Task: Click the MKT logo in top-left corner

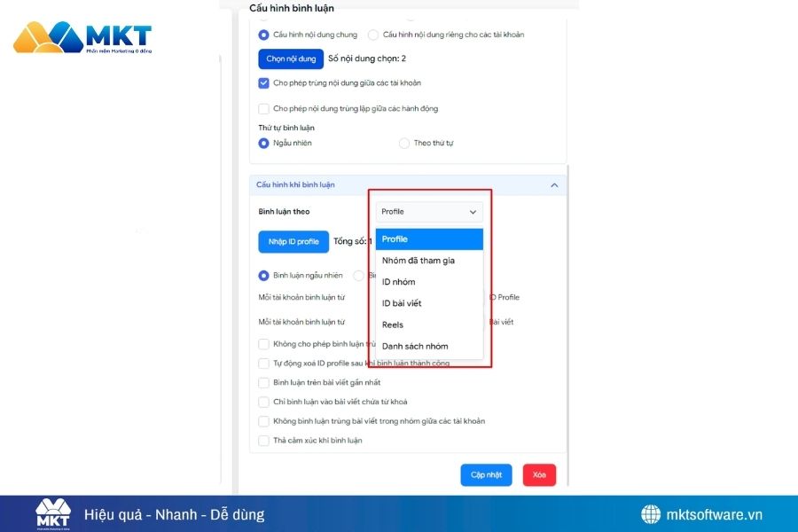Action: point(82,40)
